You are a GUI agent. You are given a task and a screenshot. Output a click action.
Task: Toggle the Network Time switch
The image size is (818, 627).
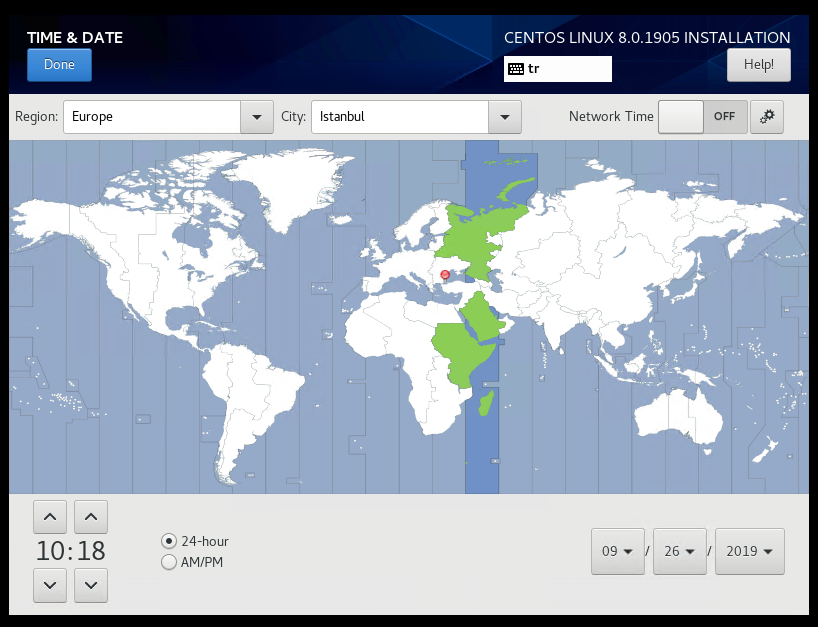[x=703, y=117]
